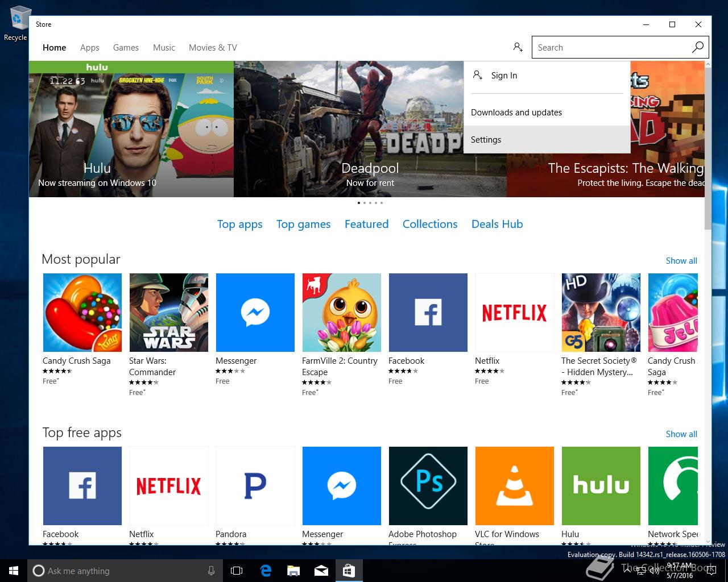Open FarmVille 2: Country Escape tile
Image resolution: width=728 pixels, height=582 pixels.
[342, 313]
